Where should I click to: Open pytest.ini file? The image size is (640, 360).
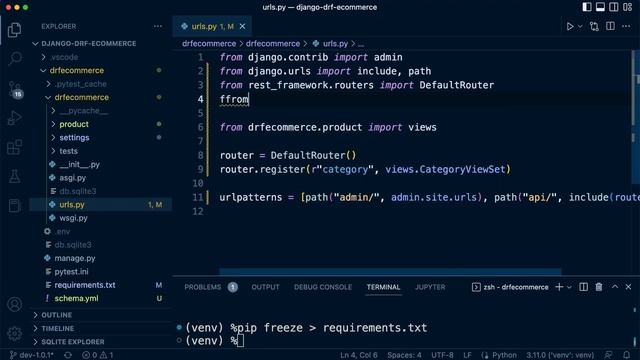[x=71, y=272]
